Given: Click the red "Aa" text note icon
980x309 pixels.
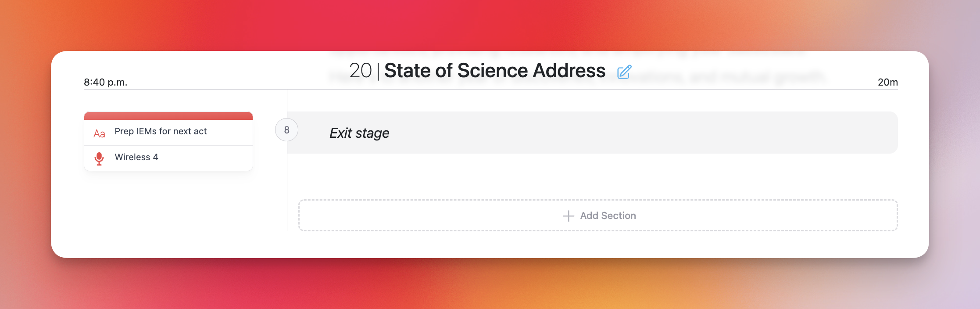Looking at the screenshot, I should point(99,133).
